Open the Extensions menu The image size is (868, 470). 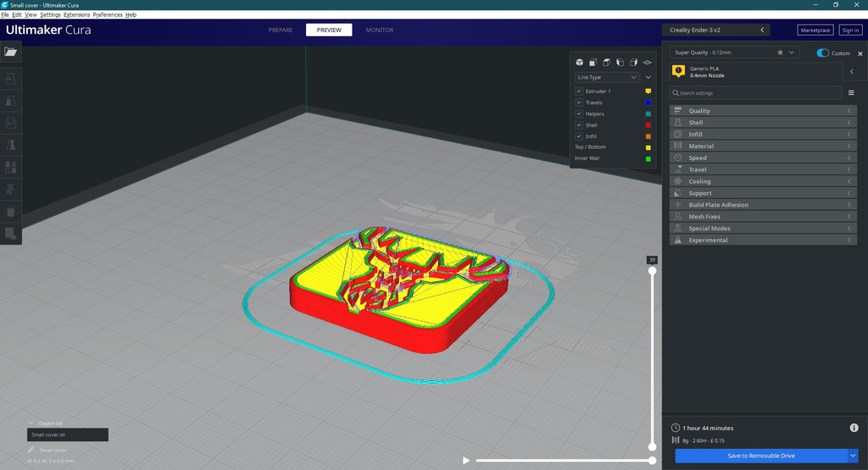click(x=77, y=15)
